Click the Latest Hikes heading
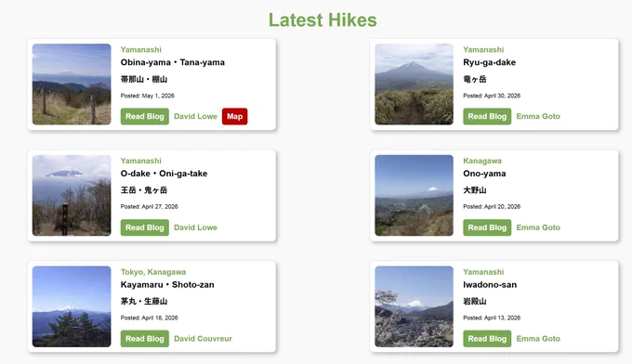 (x=323, y=20)
